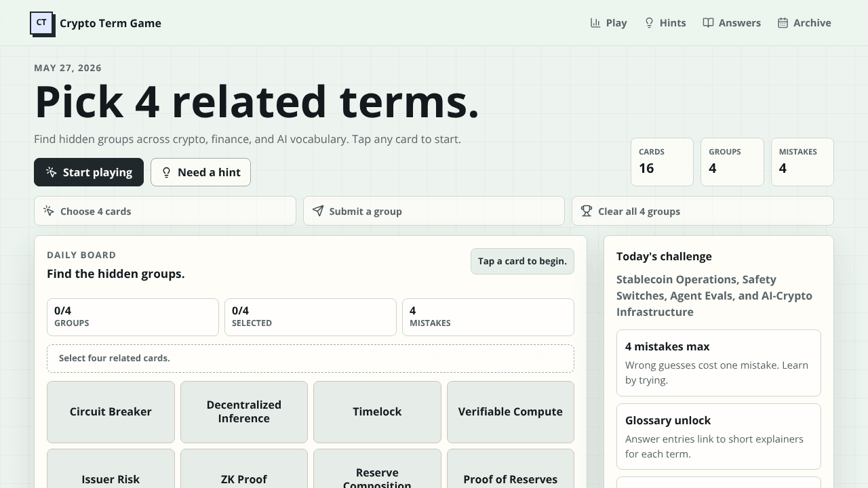Select the Decentralized Inference card
This screenshot has height=488, width=868.
(x=244, y=412)
